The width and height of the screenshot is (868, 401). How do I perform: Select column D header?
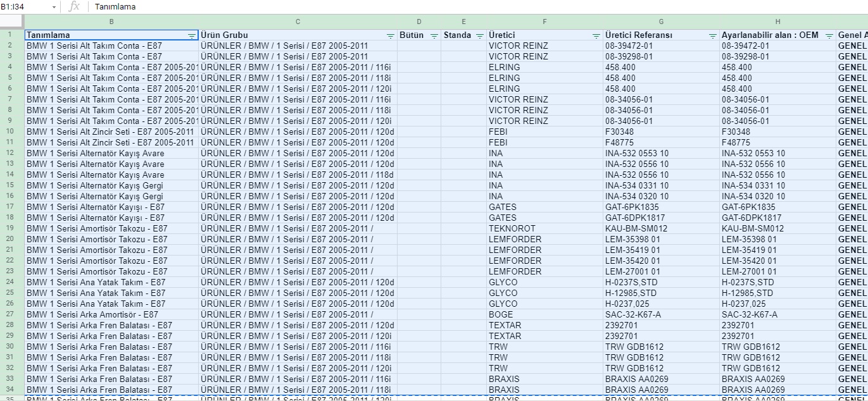[x=419, y=22]
